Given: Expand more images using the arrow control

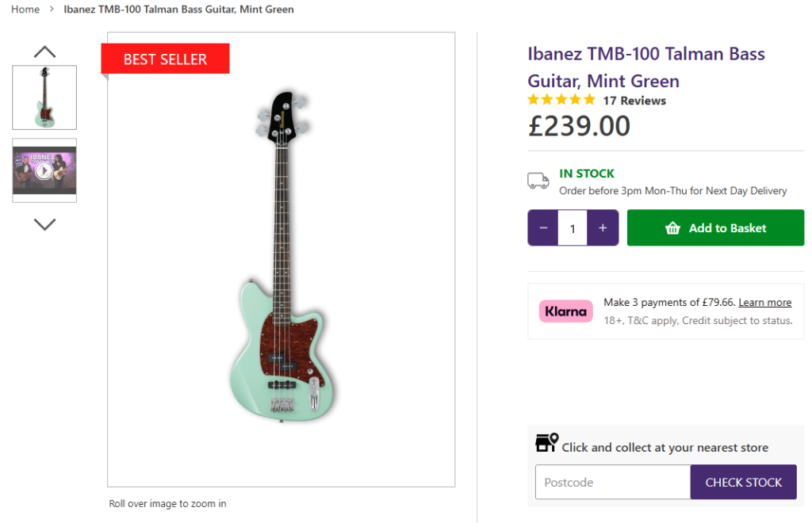Looking at the screenshot, I should coord(44,224).
